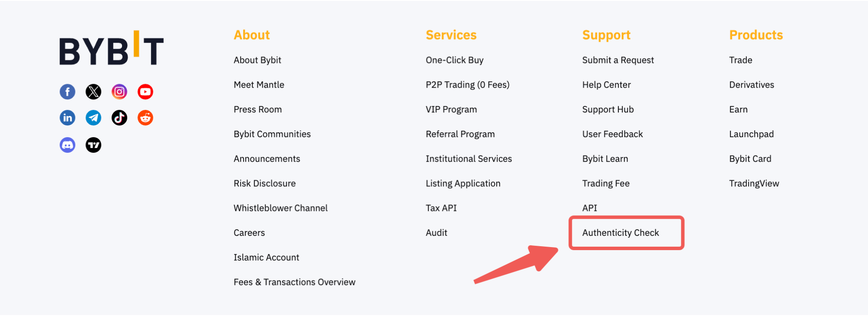Click Submit a Request link
This screenshot has width=868, height=317.
(618, 60)
